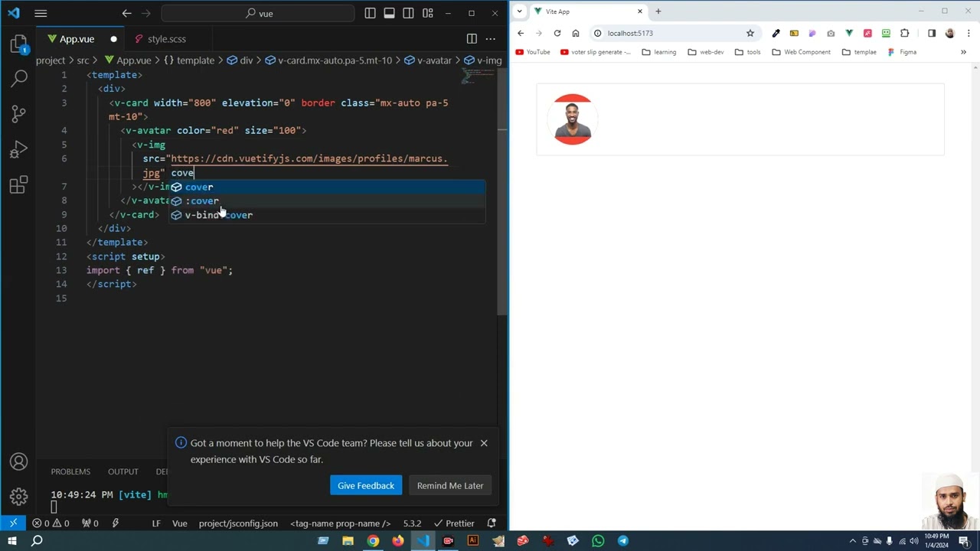Open the color picker eyedropper extension
Screen dimensions: 980x551
click(776, 33)
